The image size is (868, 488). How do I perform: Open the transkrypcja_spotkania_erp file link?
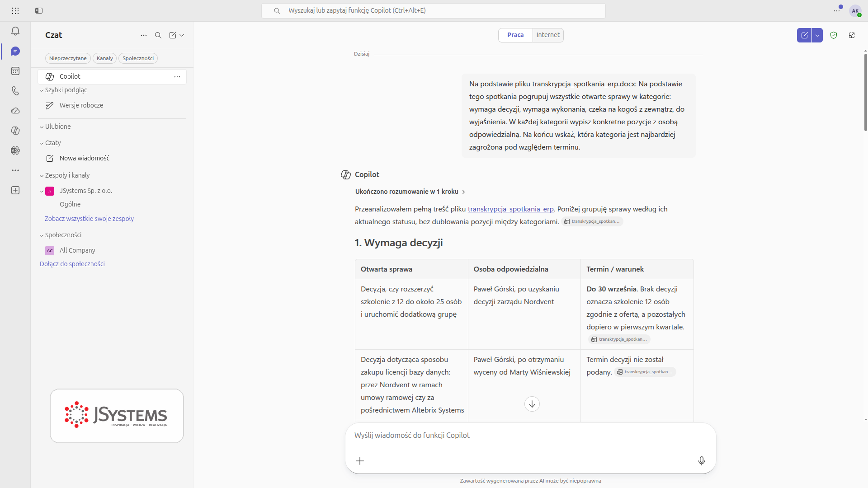pos(511,209)
